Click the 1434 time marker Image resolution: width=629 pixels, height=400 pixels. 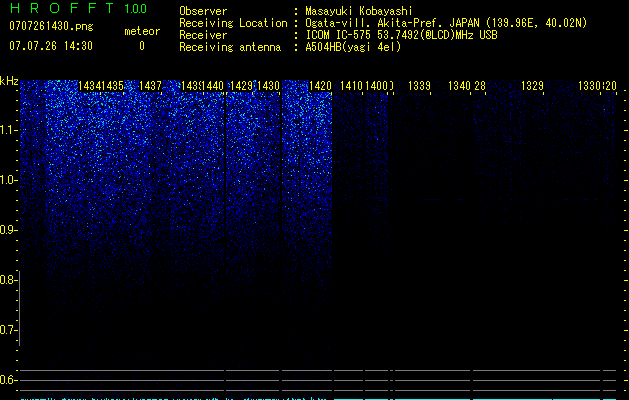(x=89, y=86)
